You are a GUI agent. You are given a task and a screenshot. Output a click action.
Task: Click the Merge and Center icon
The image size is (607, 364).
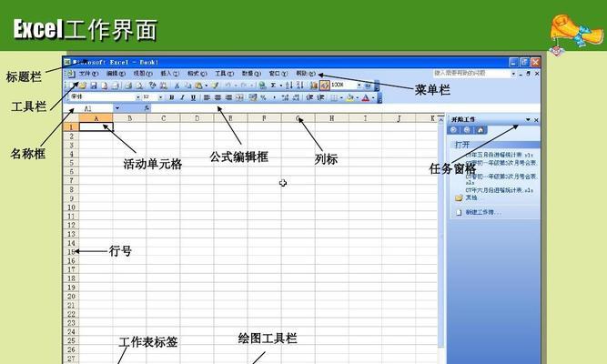pos(239,97)
